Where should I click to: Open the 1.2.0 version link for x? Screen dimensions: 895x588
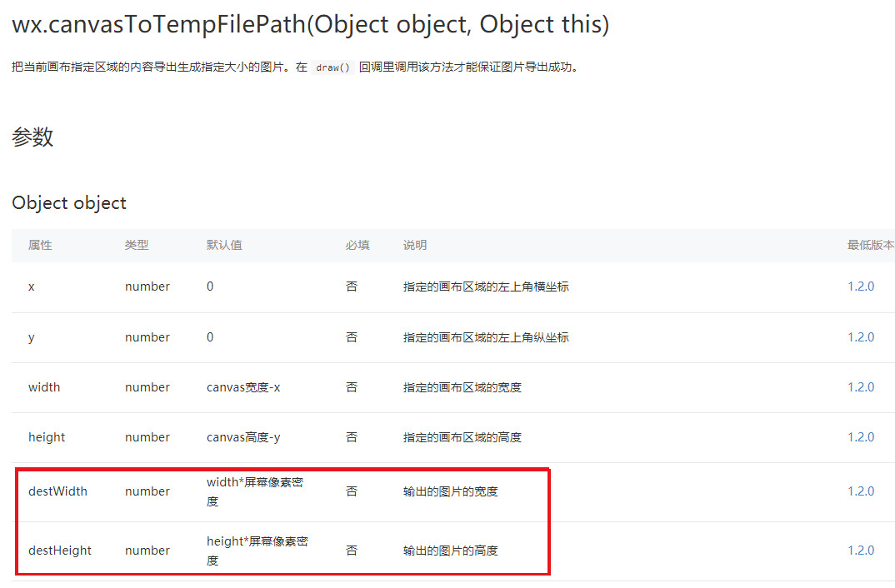tap(861, 287)
